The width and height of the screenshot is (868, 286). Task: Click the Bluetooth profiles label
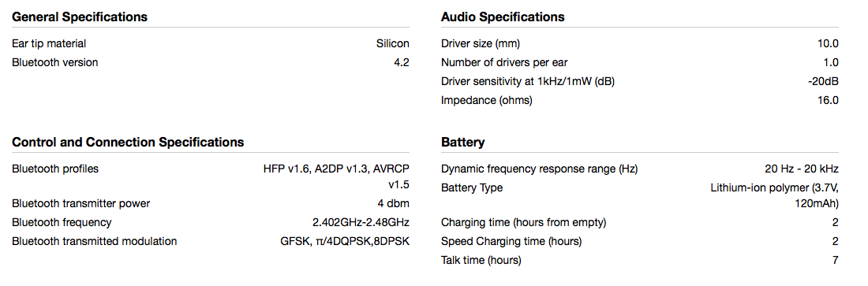[x=54, y=169]
